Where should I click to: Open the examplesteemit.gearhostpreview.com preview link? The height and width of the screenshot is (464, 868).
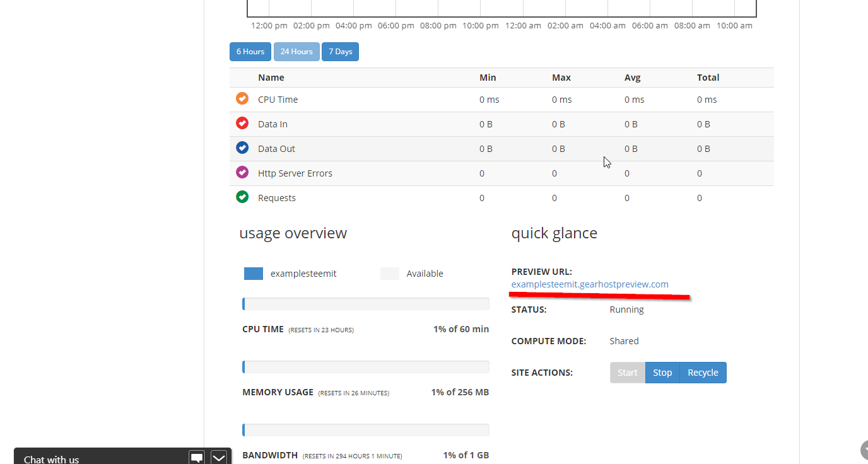tap(590, 284)
